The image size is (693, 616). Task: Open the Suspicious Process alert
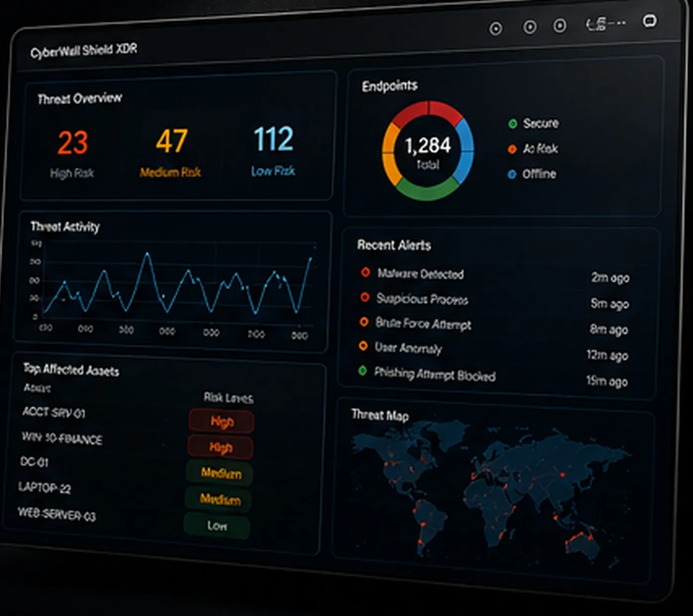(494, 300)
